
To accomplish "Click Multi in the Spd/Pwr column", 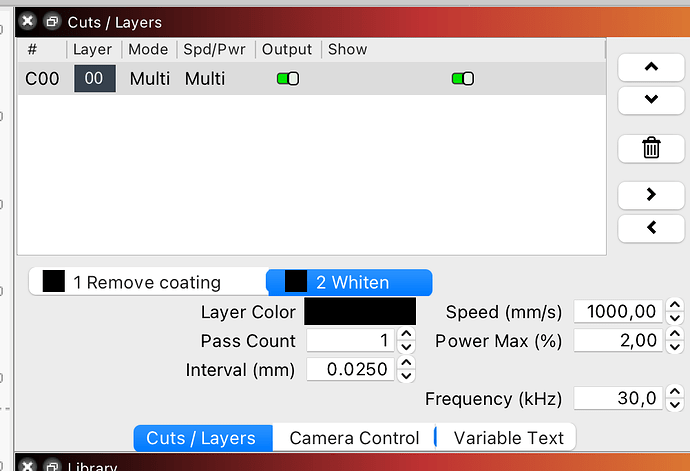I will (205, 79).
